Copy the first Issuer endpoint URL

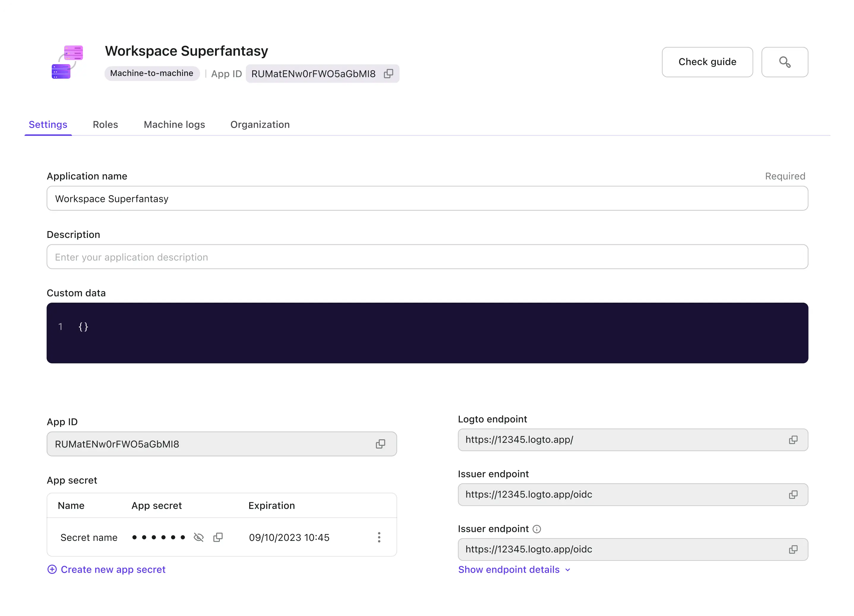pos(793,495)
